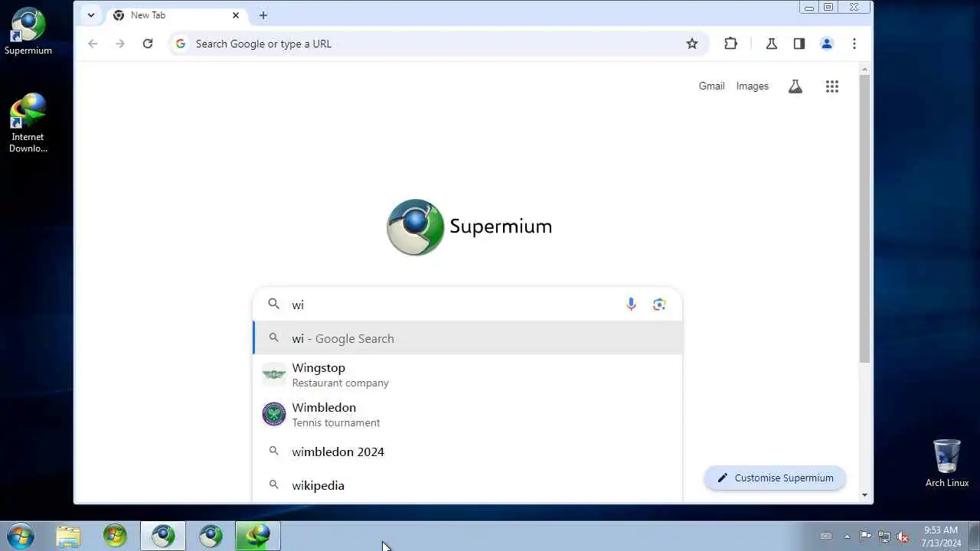Reload the page
The image size is (980, 551).
pos(148,44)
